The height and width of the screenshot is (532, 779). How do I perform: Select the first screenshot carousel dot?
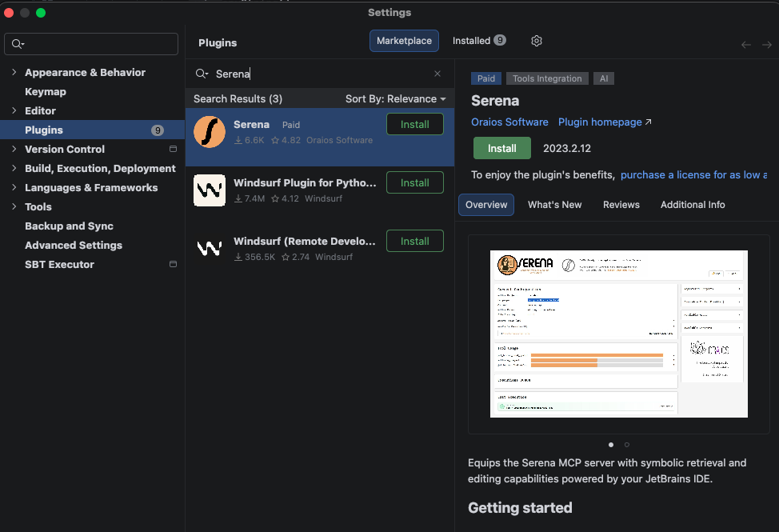(611, 445)
